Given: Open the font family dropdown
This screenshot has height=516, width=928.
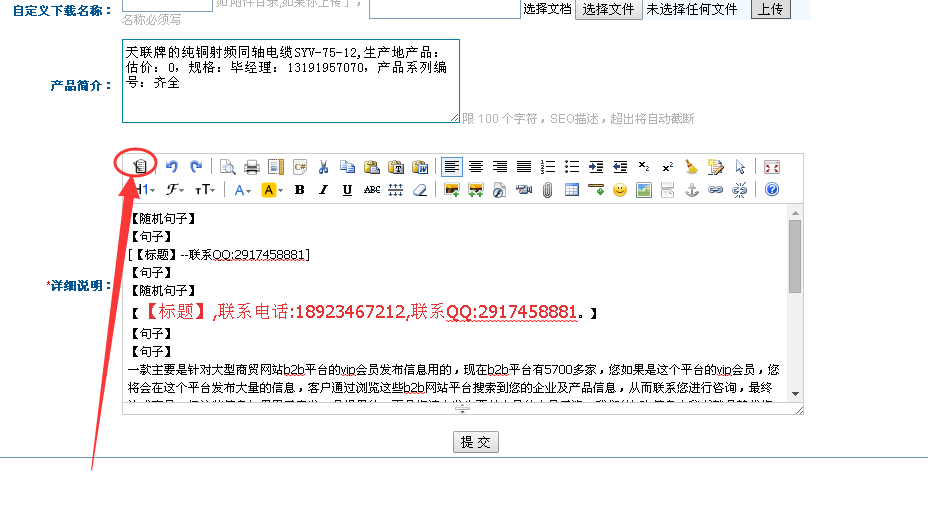Looking at the screenshot, I should (175, 190).
